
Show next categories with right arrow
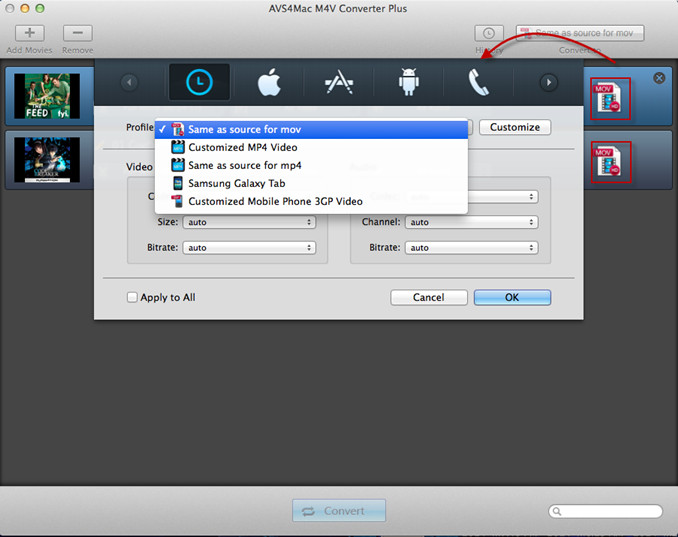[549, 82]
